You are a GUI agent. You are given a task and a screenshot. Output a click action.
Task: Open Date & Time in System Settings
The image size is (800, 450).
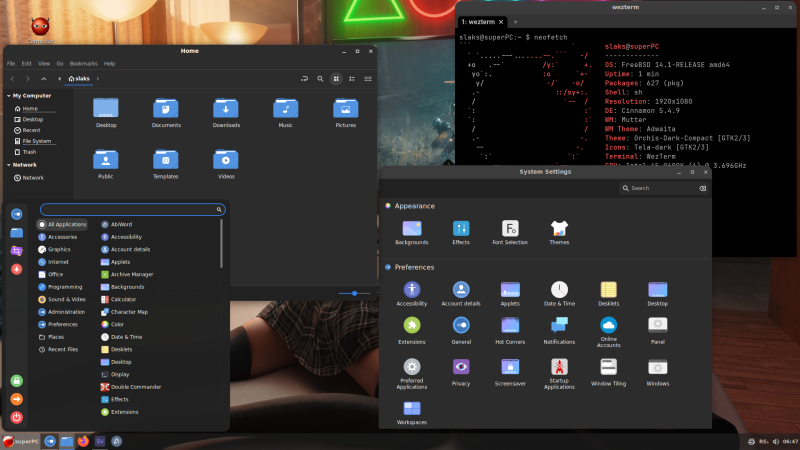(559, 294)
